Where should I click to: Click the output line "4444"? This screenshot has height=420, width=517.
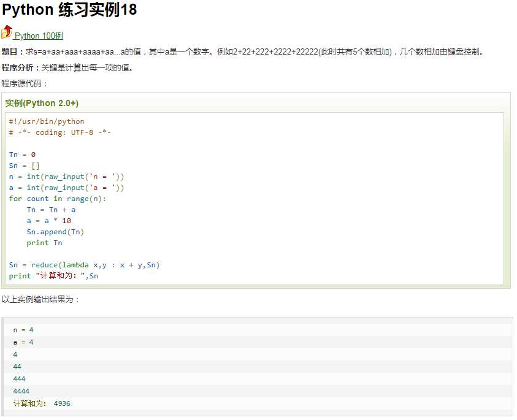point(21,391)
